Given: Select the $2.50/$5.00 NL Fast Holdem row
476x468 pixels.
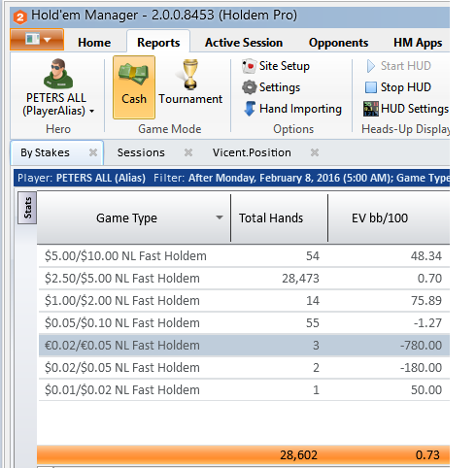Looking at the screenshot, I should click(x=244, y=279).
